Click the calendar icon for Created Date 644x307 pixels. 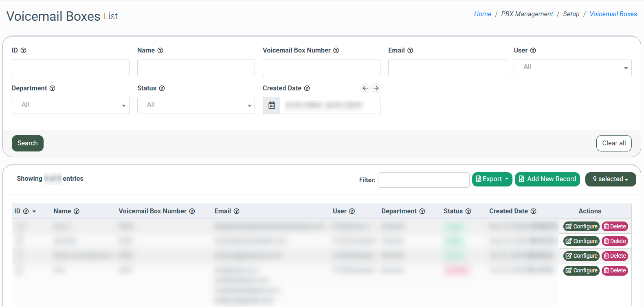(272, 105)
